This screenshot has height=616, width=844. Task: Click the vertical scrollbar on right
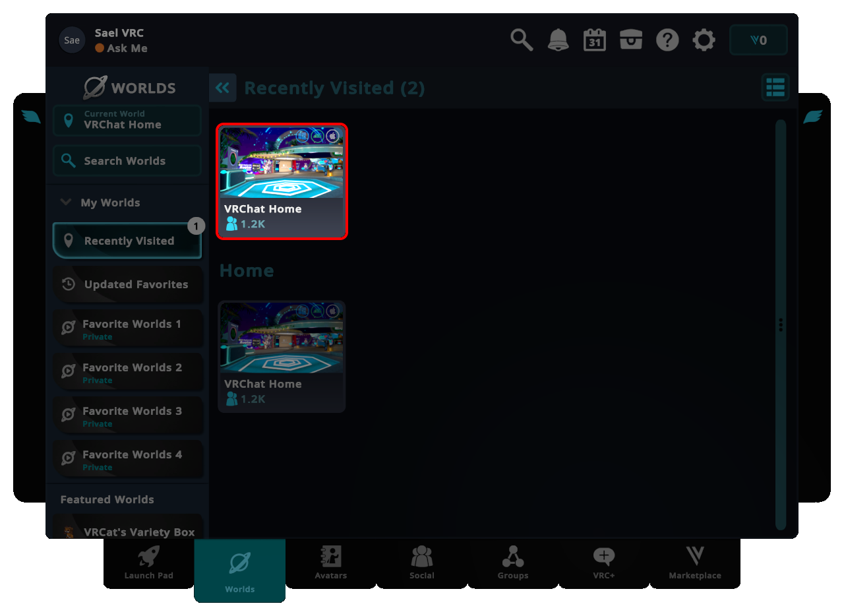tap(781, 323)
